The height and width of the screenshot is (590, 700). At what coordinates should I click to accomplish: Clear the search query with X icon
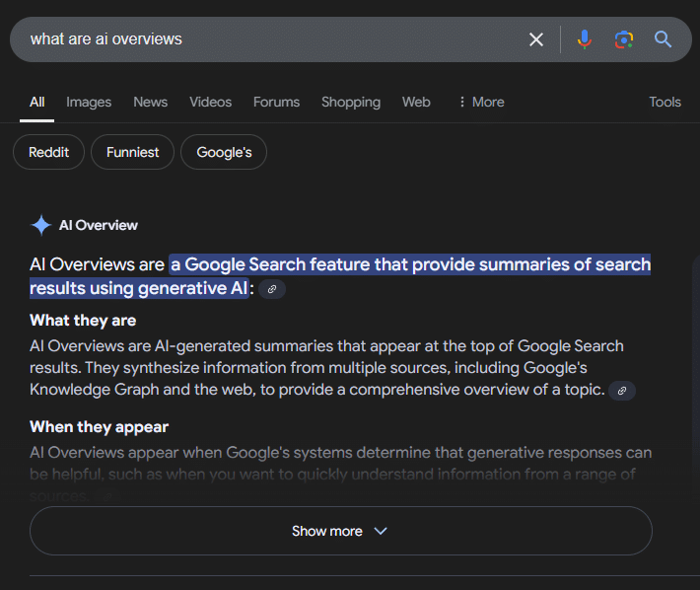pos(536,39)
